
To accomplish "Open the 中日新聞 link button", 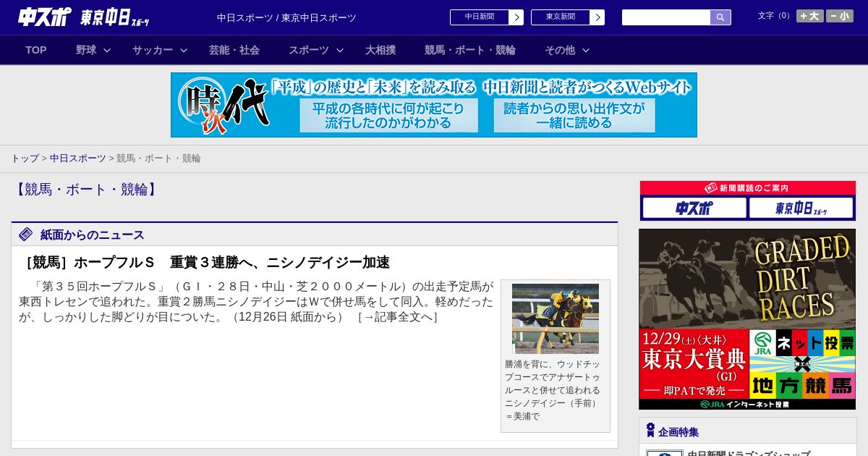I will pyautogui.click(x=479, y=17).
